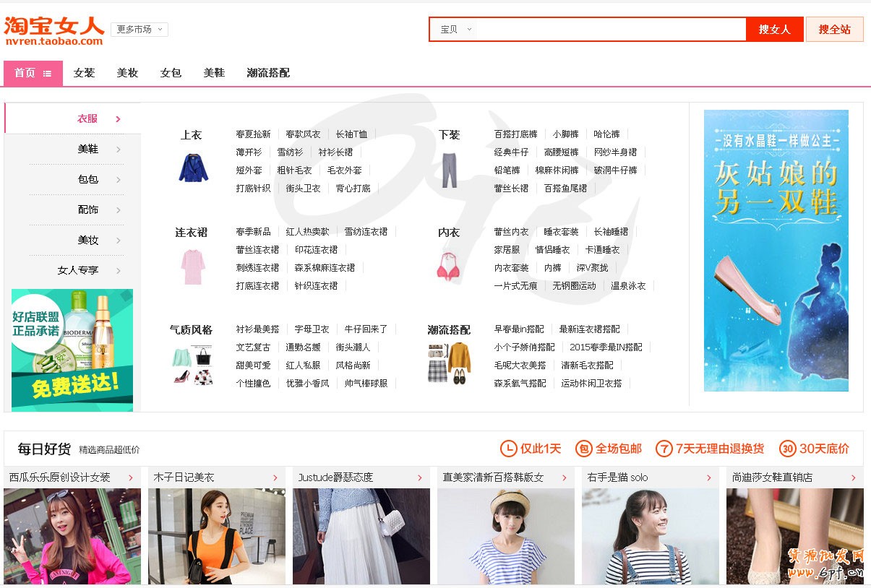Image resolution: width=871 pixels, height=588 pixels.
Task: Select the pink dress icon under 连衣裙
Action: click(x=193, y=267)
